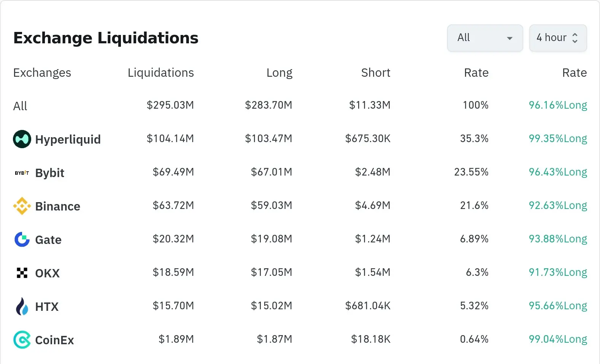Screen dimensions: 600x364
Task: Open the All coins dropdown
Action: coord(485,38)
